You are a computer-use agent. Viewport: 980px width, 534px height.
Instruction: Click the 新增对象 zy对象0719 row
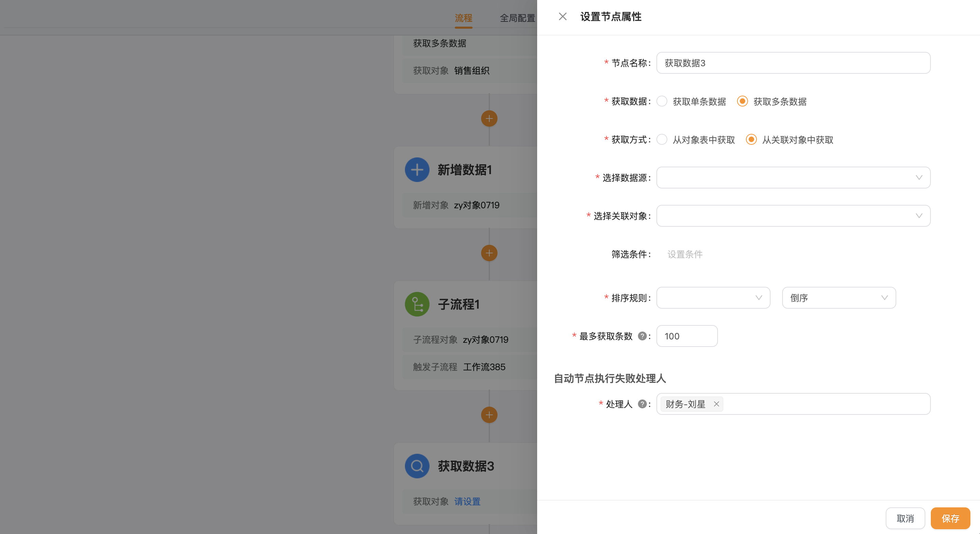point(469,205)
